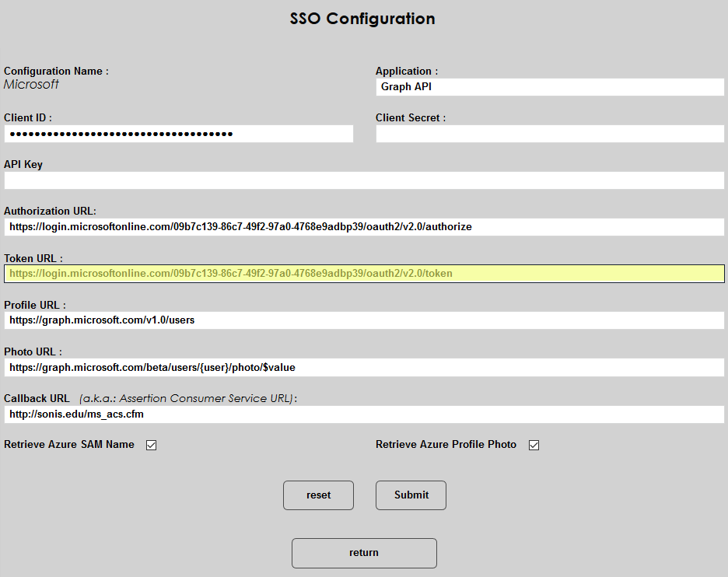Click inside the Authorization URL field
728x577 pixels.
(x=363, y=227)
